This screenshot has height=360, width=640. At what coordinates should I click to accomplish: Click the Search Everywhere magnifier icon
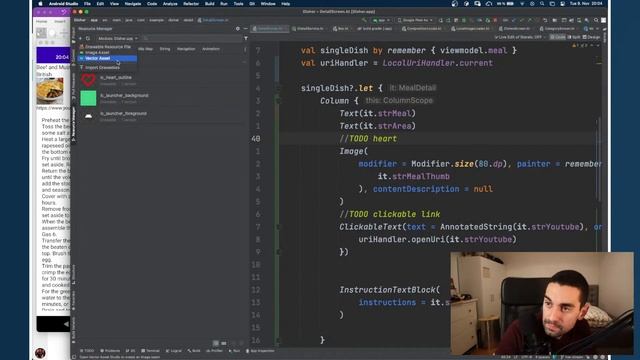[596, 20]
